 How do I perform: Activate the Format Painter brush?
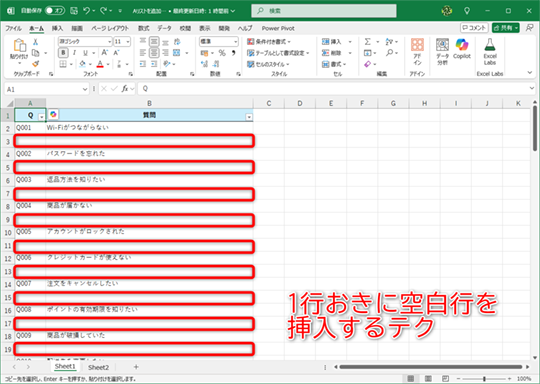[x=35, y=64]
